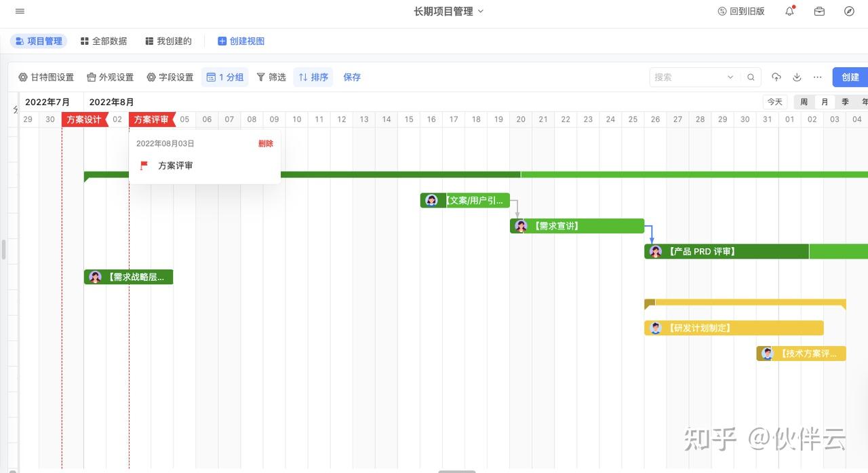Switch to 项目管理 view tab
Viewport: 868px width, 473px height.
pos(39,41)
